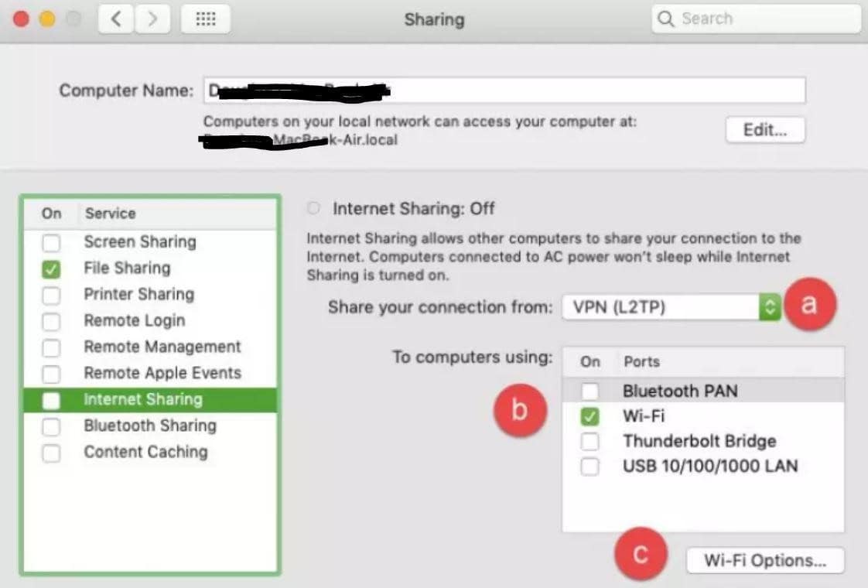Screen dimensions: 868x588
Task: Click the back navigation arrow
Action: 116,19
